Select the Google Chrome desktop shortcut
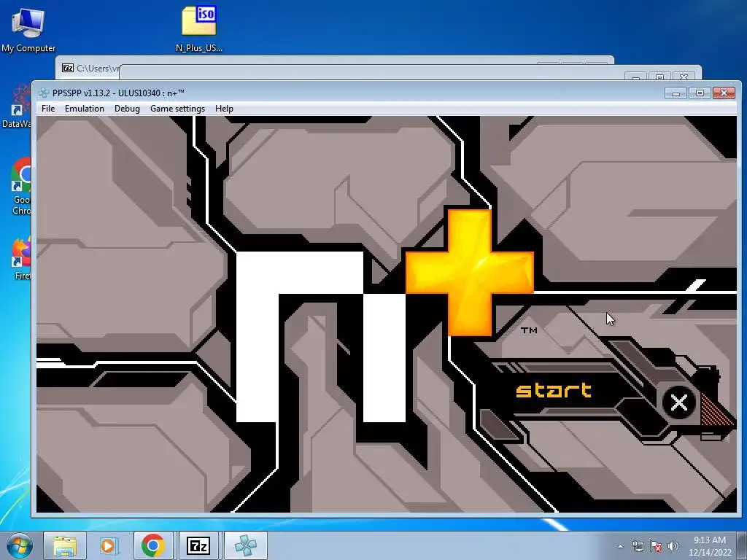Image resolution: width=747 pixels, height=560 pixels. (x=22, y=186)
